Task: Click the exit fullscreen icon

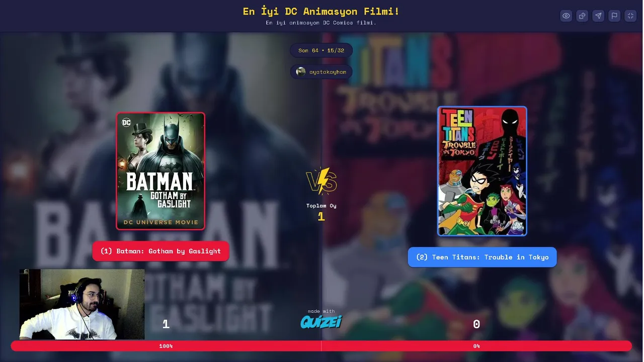Action: 630,16
